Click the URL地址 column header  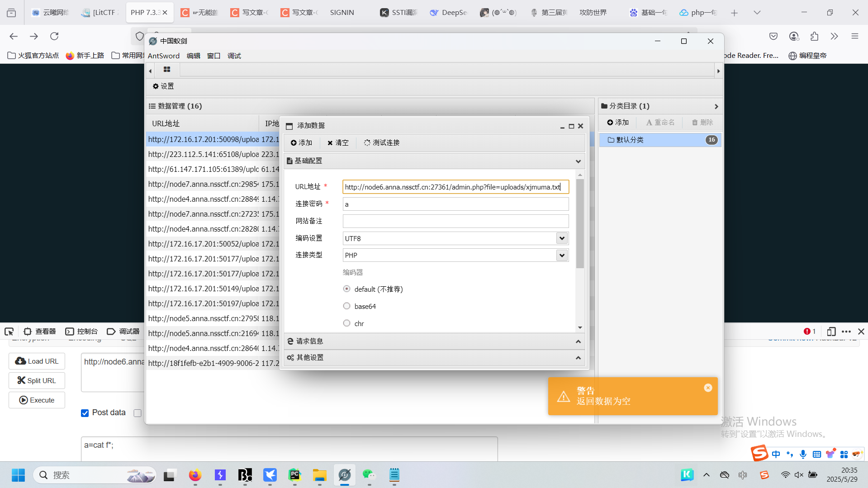point(166,123)
